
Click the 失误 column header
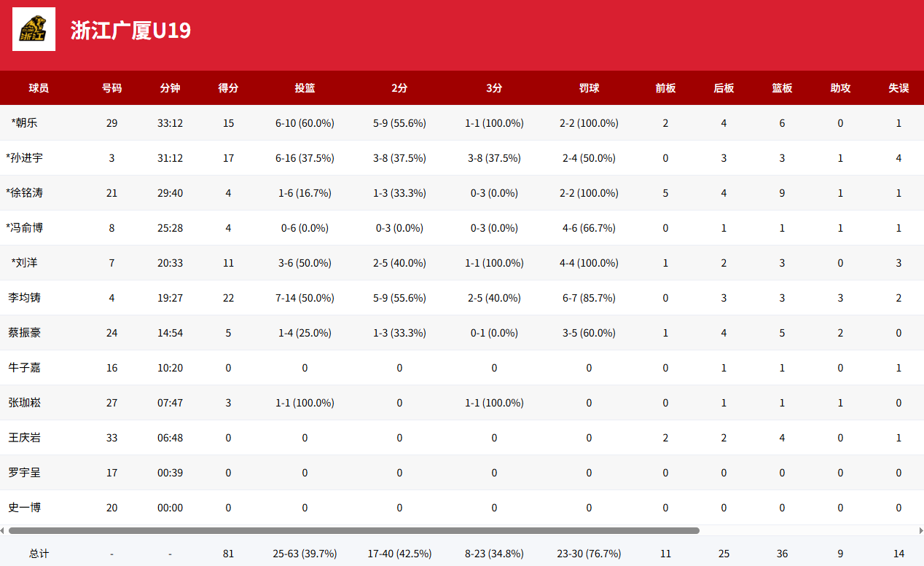[898, 88]
